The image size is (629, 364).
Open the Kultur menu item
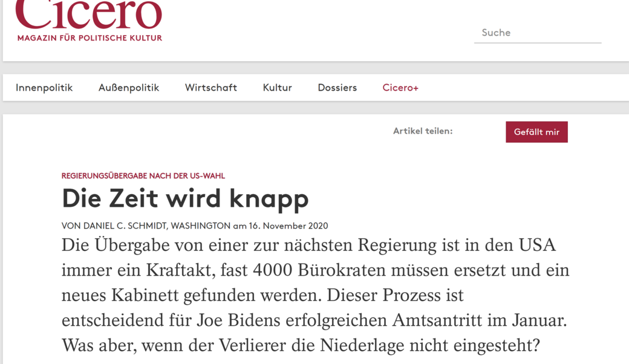tap(277, 88)
